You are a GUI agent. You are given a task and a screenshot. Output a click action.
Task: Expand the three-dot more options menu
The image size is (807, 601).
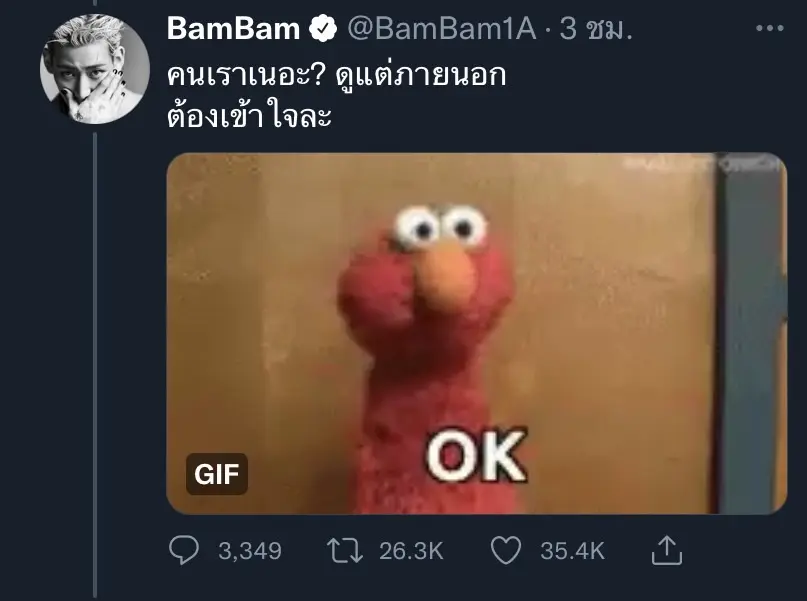pyautogui.click(x=770, y=28)
